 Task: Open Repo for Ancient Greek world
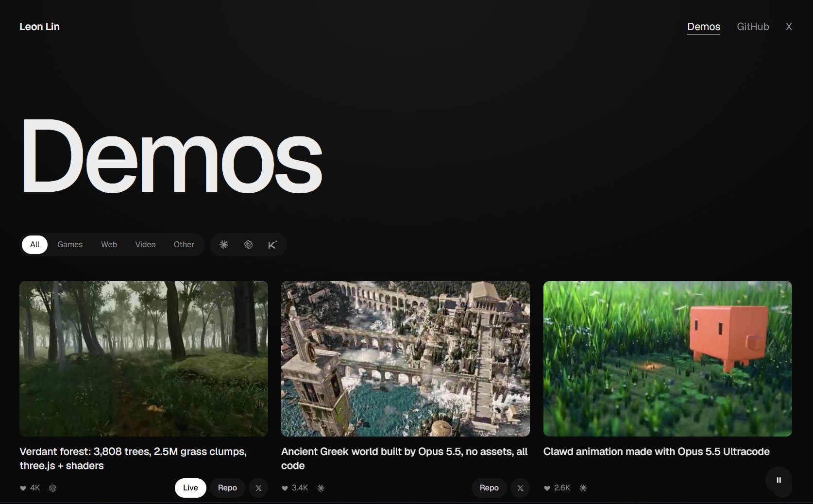[x=489, y=488]
